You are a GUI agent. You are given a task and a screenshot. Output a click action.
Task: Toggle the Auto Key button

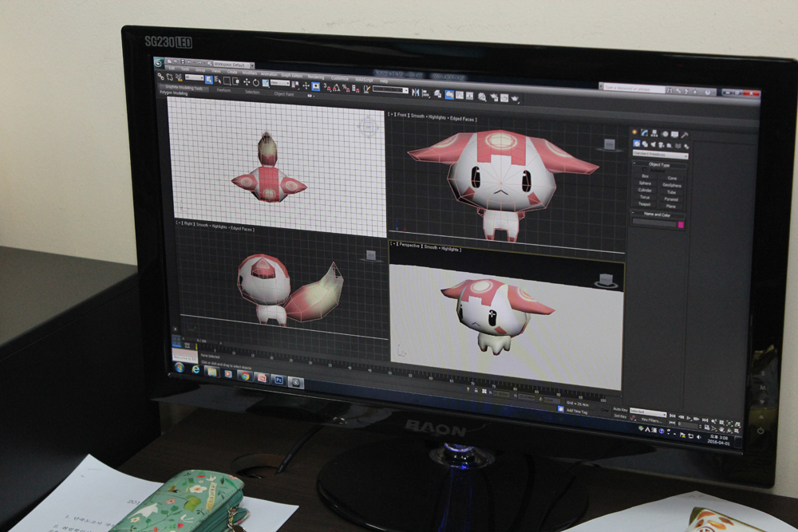[620, 409]
